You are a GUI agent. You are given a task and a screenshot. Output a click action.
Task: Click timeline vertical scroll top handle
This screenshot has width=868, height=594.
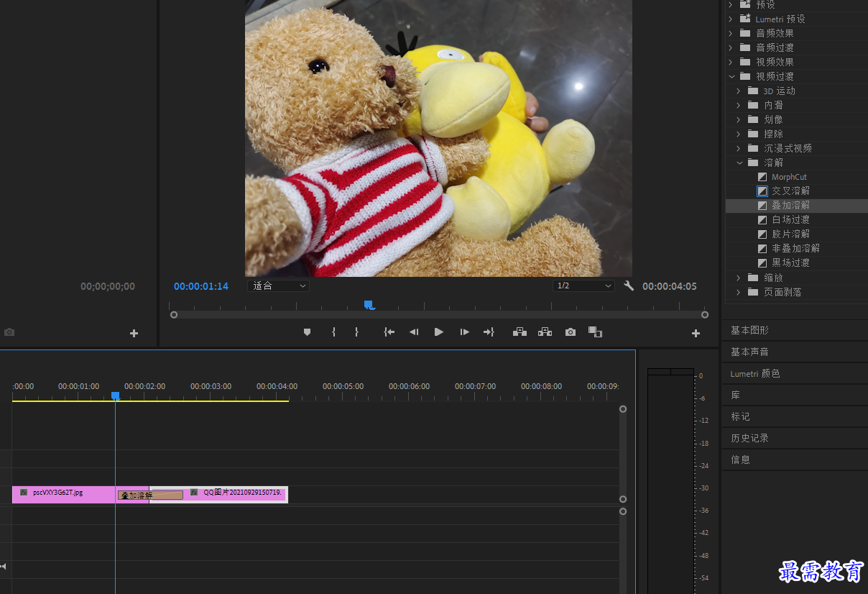pos(623,409)
